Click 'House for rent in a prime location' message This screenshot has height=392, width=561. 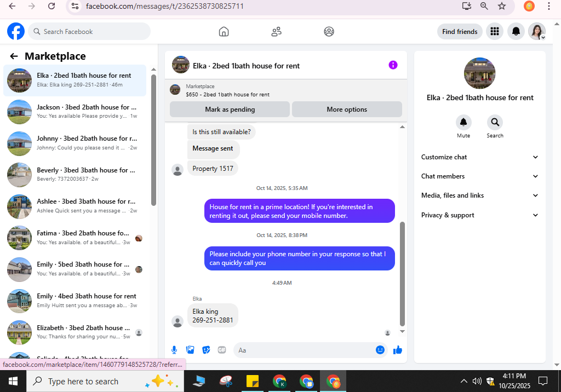coord(300,211)
